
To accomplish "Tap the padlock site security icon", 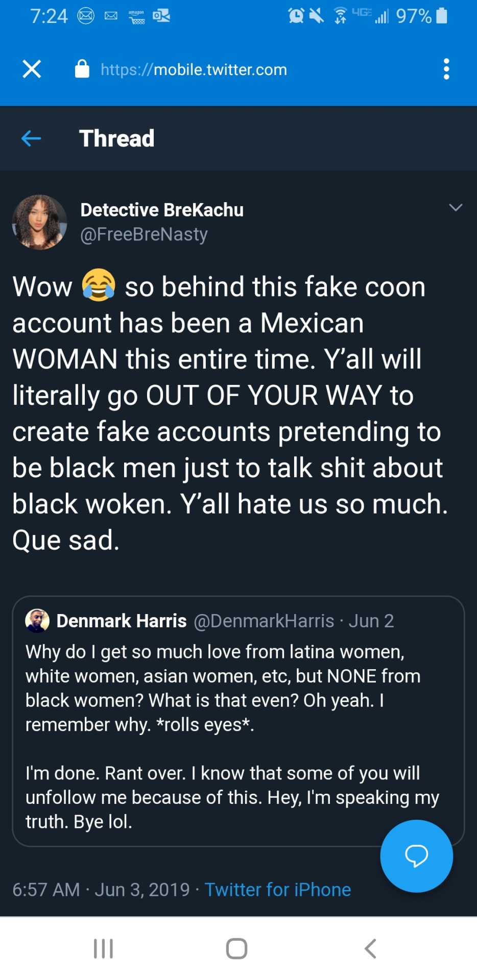I will pyautogui.click(x=82, y=69).
